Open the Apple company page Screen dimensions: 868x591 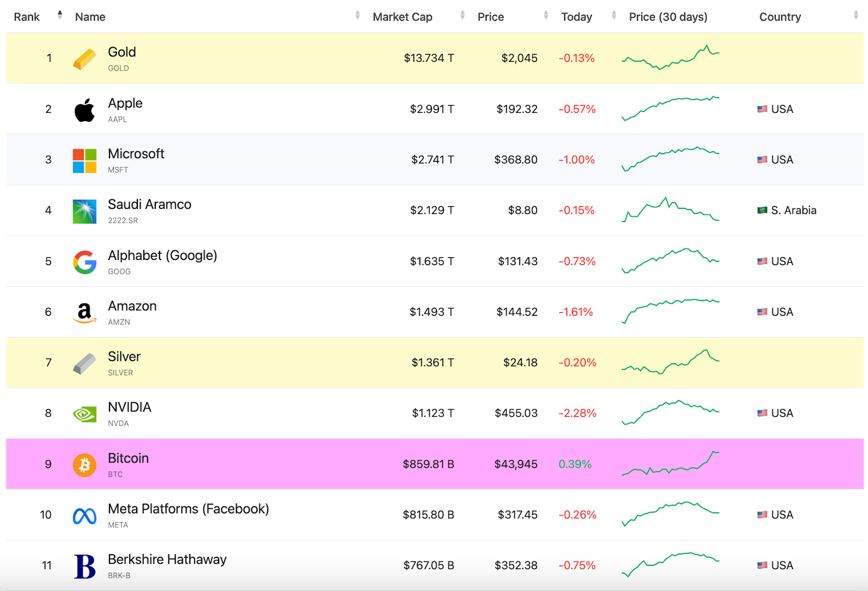pyautogui.click(x=125, y=103)
